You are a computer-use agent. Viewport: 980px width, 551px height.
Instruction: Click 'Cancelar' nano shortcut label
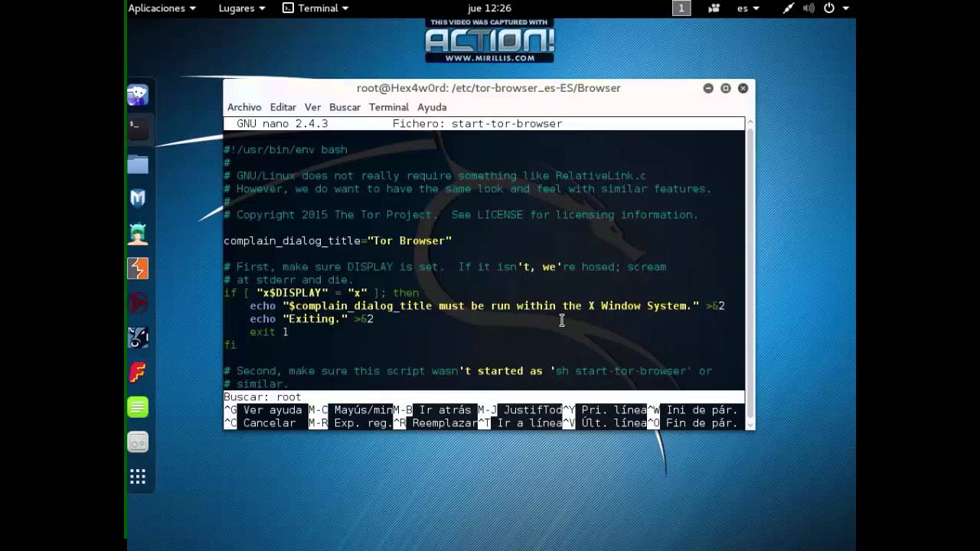tap(269, 423)
